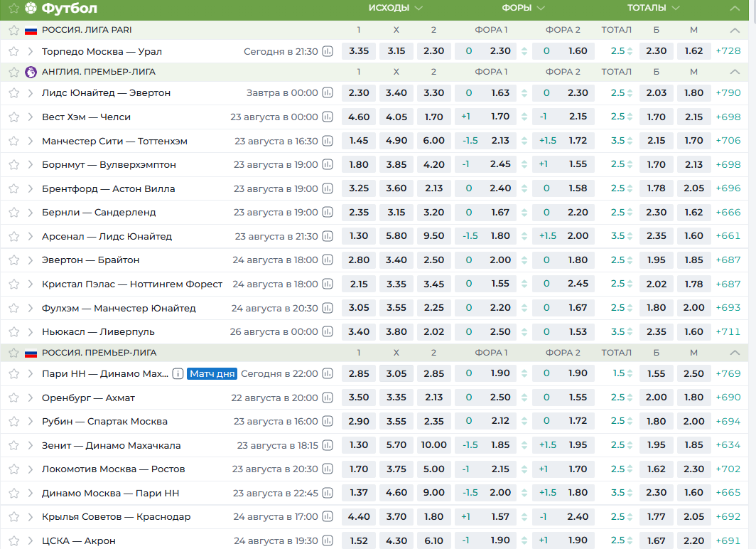Click the football icon beside Футбол header
Image resolution: width=756 pixels, height=549 pixels.
click(31, 8)
